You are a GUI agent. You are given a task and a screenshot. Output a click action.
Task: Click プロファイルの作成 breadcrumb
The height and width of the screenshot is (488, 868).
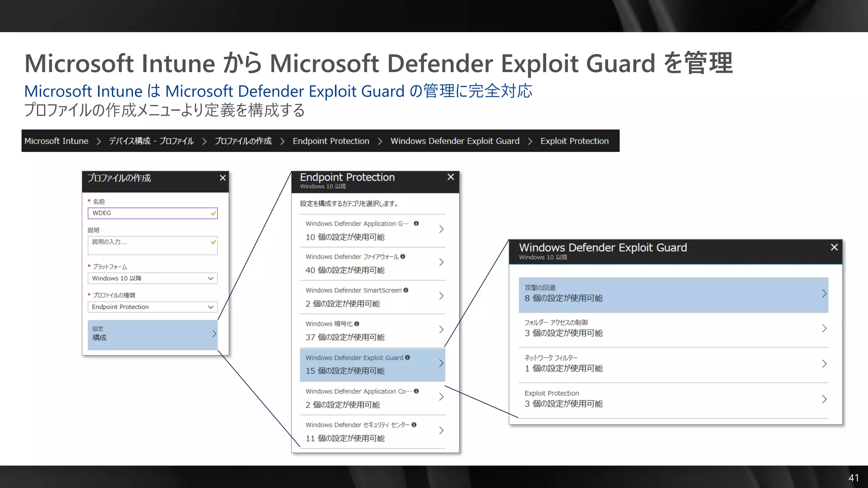(x=243, y=141)
